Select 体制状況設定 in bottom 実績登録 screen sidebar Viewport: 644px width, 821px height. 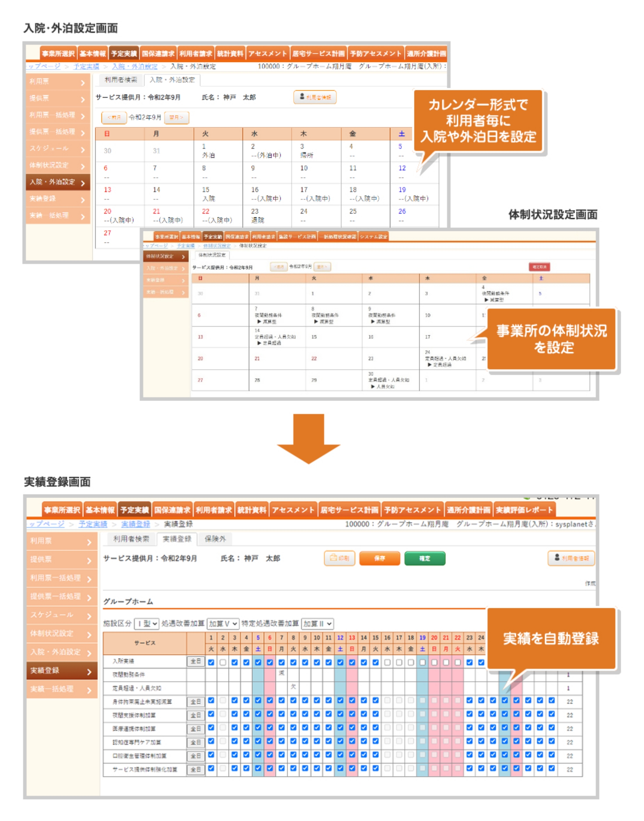pos(62,633)
